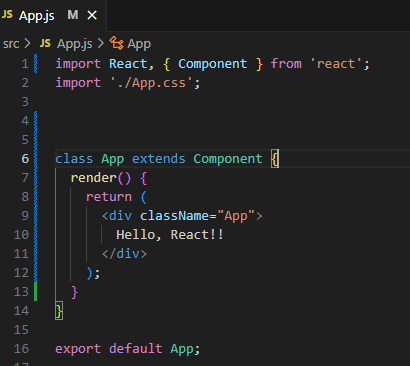410x366 pixels.
Task: Click 'Component' after extends on line 6
Action: point(228,159)
